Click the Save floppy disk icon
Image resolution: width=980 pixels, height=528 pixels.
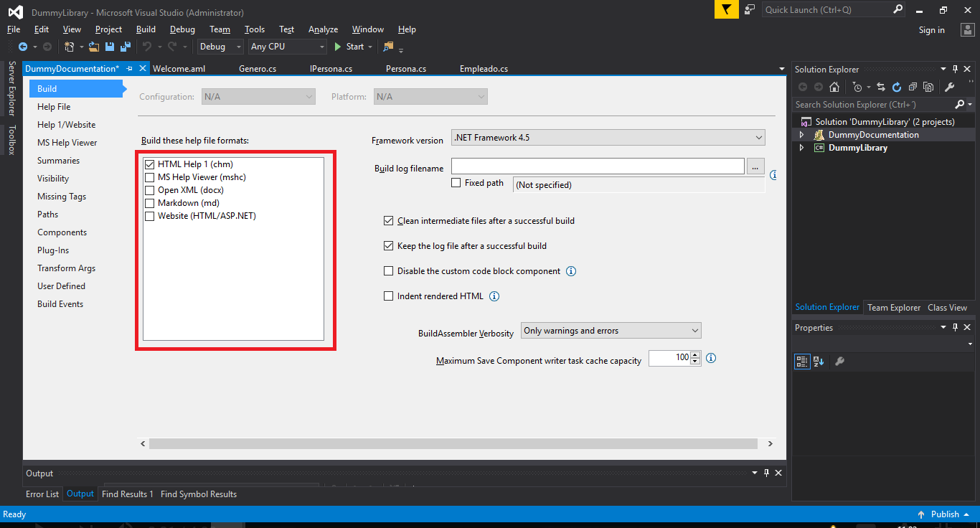click(110, 47)
